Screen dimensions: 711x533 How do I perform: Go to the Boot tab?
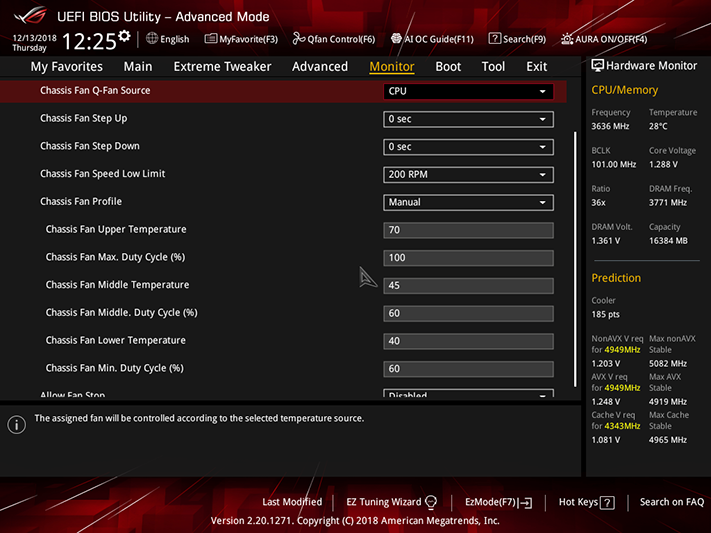click(448, 67)
